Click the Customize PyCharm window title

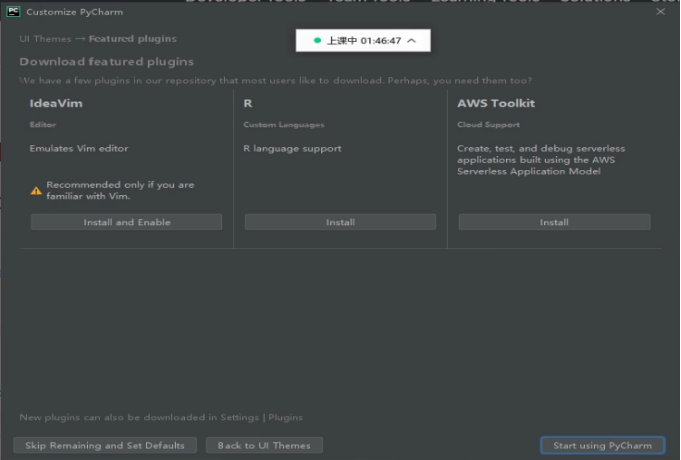75,12
